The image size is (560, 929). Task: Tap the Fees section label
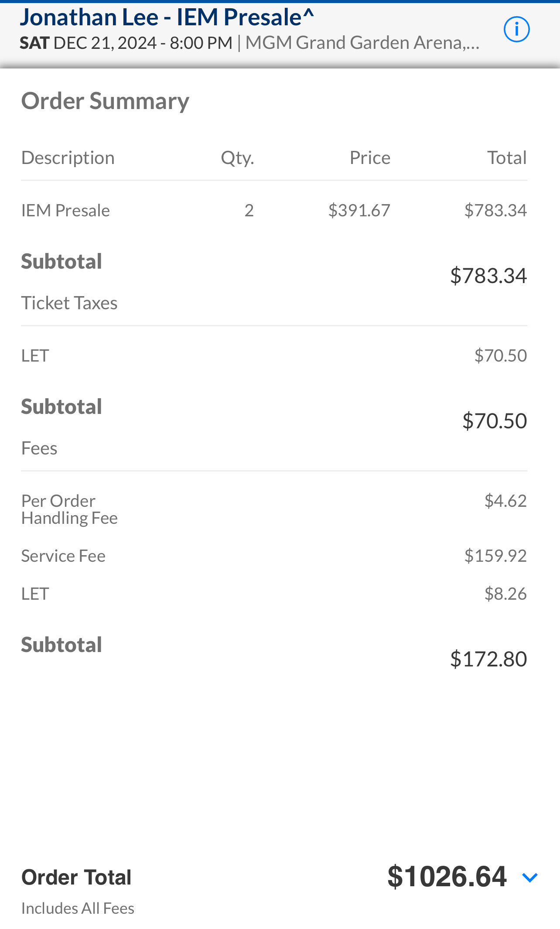point(39,448)
